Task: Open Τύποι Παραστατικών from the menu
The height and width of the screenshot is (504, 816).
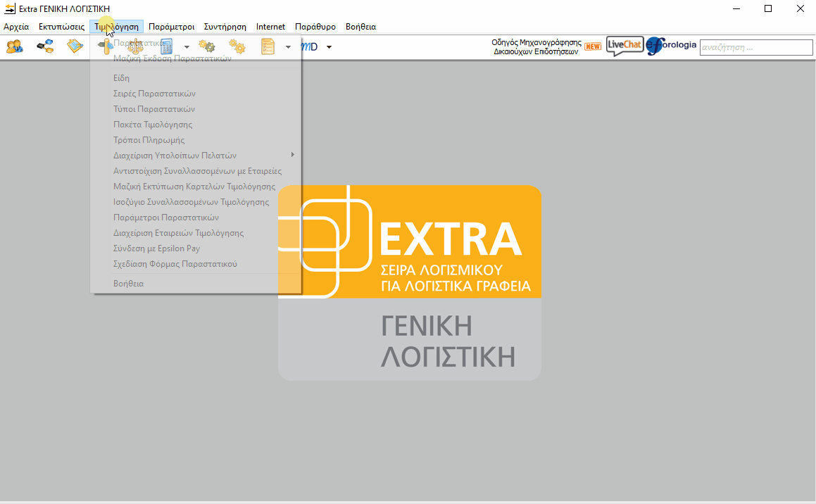Action: click(x=154, y=109)
